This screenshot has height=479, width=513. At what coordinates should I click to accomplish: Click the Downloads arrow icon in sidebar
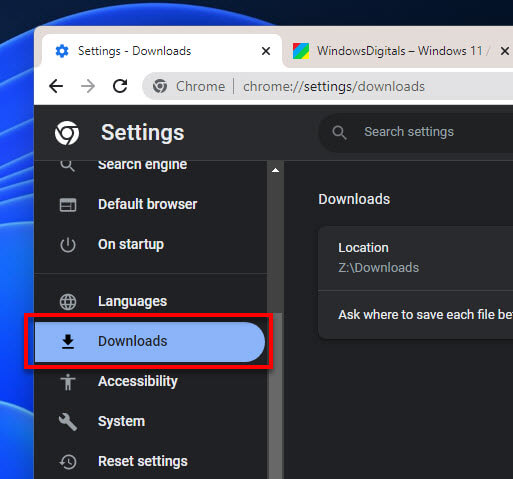[x=68, y=341]
